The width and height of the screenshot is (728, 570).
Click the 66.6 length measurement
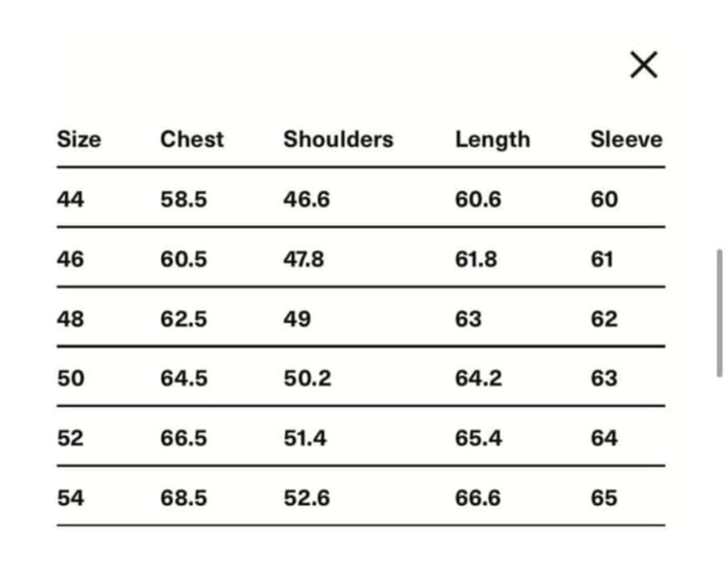tap(478, 498)
